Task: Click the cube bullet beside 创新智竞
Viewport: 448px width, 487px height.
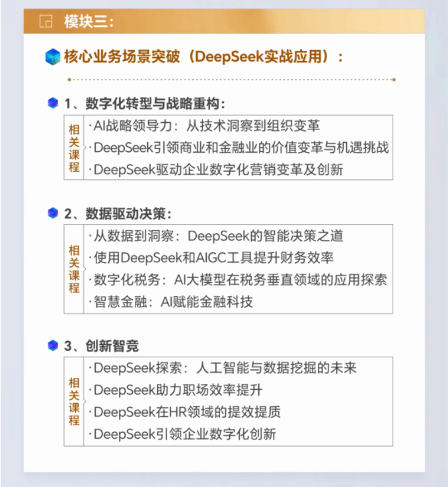Action: [x=53, y=346]
